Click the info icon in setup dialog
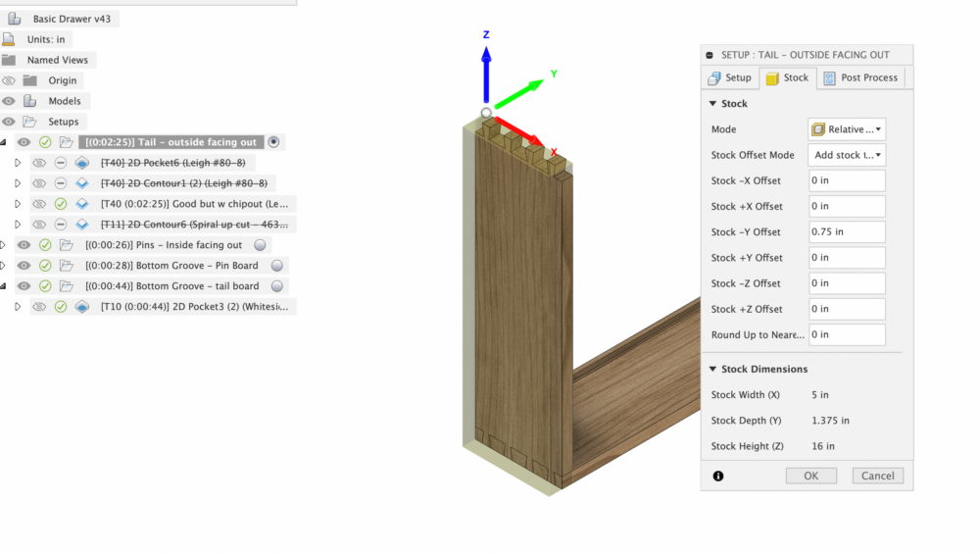Image resolution: width=980 pixels, height=554 pixels. 718,476
